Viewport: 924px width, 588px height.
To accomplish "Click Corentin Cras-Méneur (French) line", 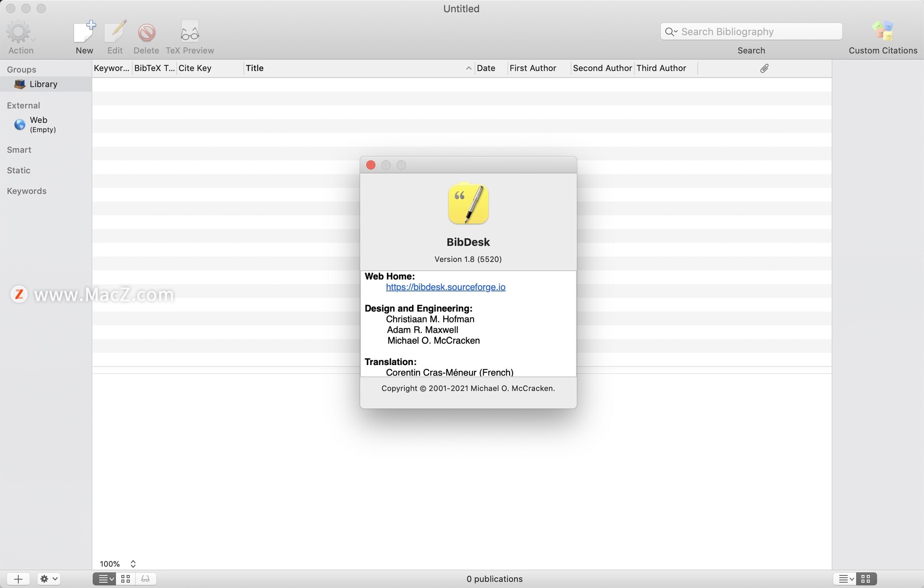I will [449, 372].
